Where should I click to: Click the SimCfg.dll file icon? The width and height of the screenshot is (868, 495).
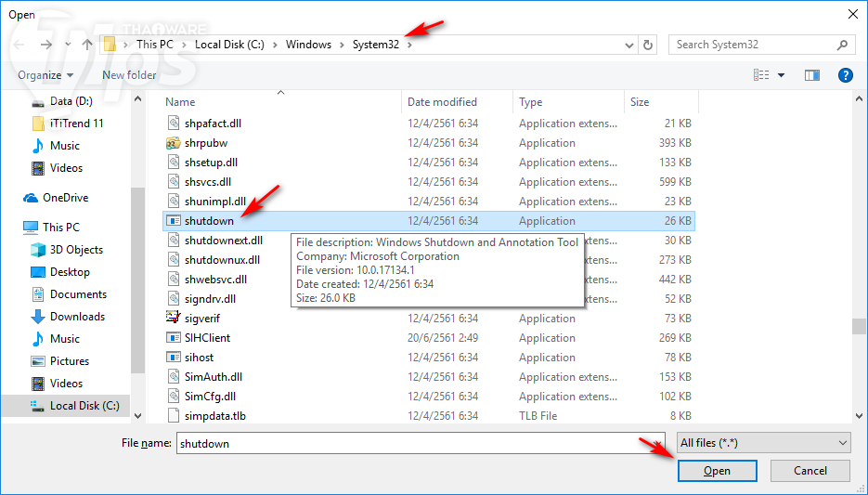174,396
